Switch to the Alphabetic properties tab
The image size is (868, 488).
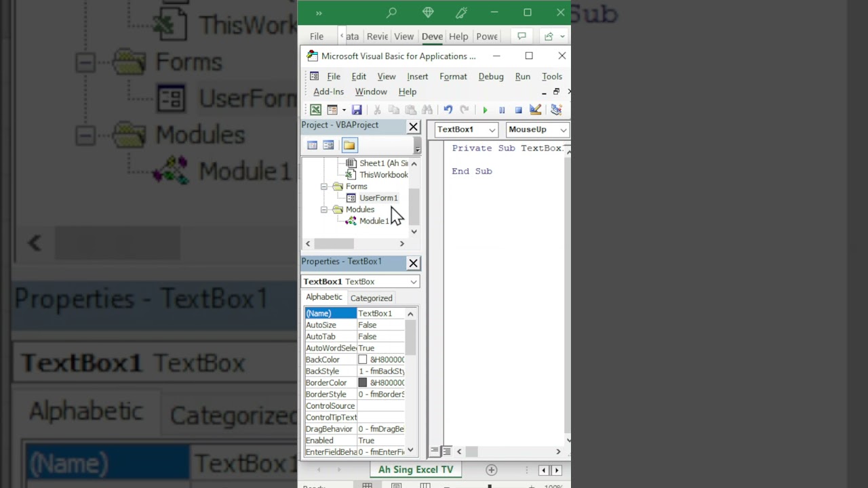324,297
